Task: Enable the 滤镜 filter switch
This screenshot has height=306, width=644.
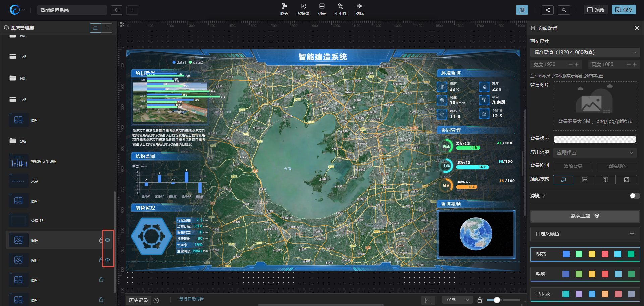Action: point(634,196)
